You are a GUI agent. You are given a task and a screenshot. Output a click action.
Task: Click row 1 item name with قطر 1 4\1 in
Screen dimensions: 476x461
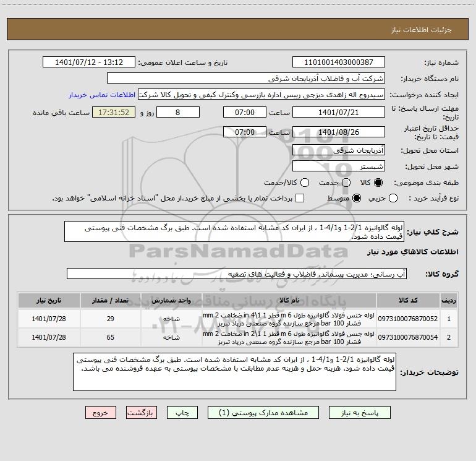click(x=289, y=319)
